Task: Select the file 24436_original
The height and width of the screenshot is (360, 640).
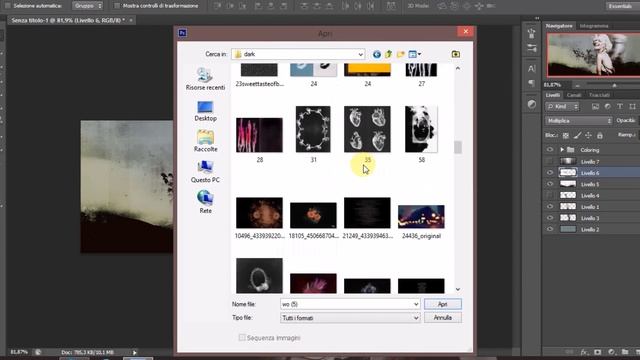Action: (421, 222)
